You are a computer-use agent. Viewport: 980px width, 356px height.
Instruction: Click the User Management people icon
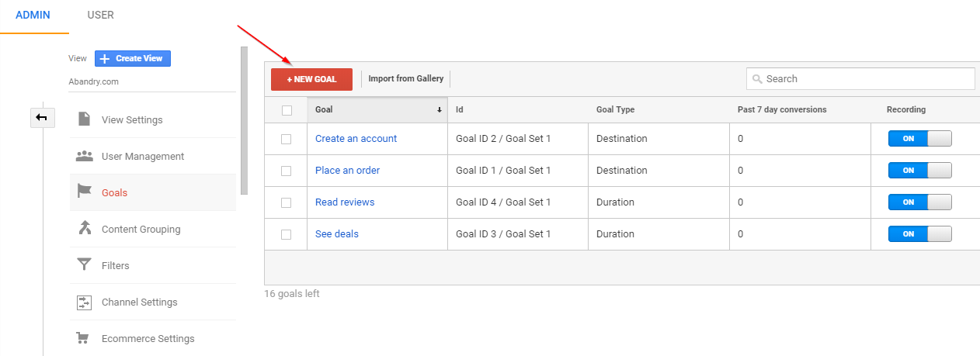(x=84, y=156)
